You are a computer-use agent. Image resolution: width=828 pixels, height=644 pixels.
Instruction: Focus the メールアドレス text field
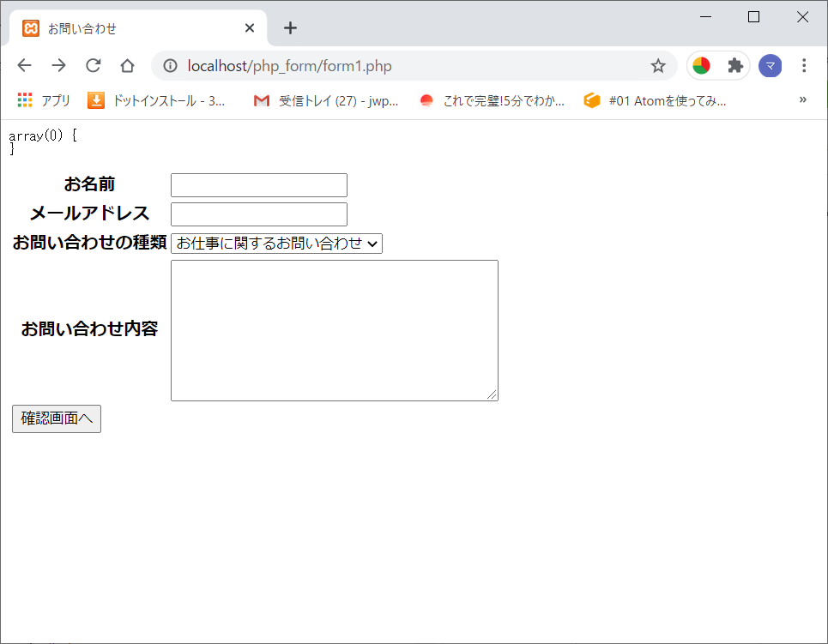[259, 214]
